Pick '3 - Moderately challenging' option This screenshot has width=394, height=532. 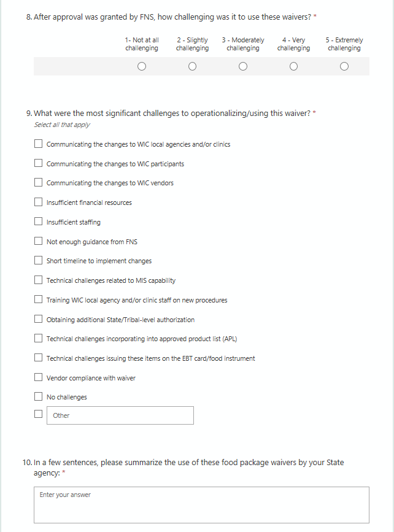[243, 66]
